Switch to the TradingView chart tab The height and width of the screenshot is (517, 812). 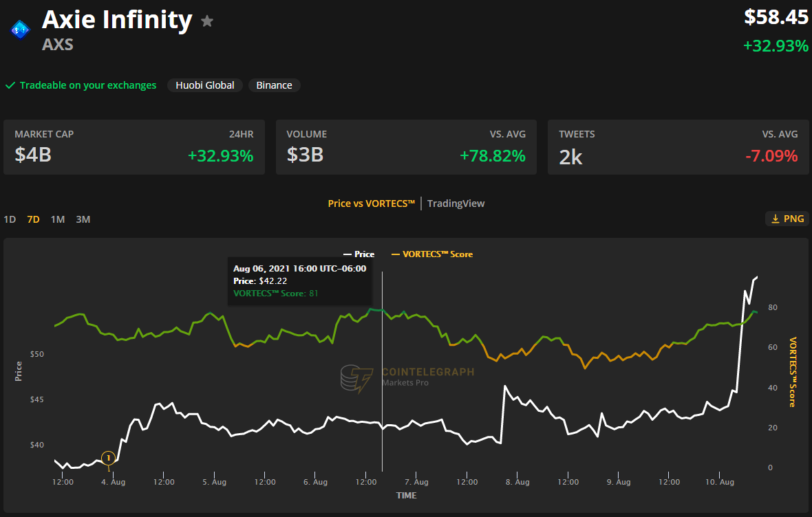[x=456, y=203]
